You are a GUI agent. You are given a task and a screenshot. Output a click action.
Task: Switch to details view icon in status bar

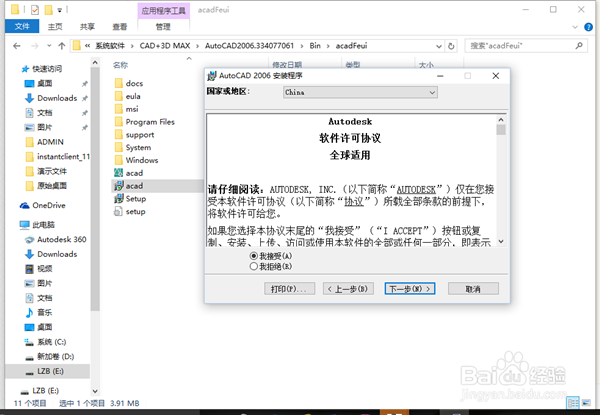click(573, 402)
